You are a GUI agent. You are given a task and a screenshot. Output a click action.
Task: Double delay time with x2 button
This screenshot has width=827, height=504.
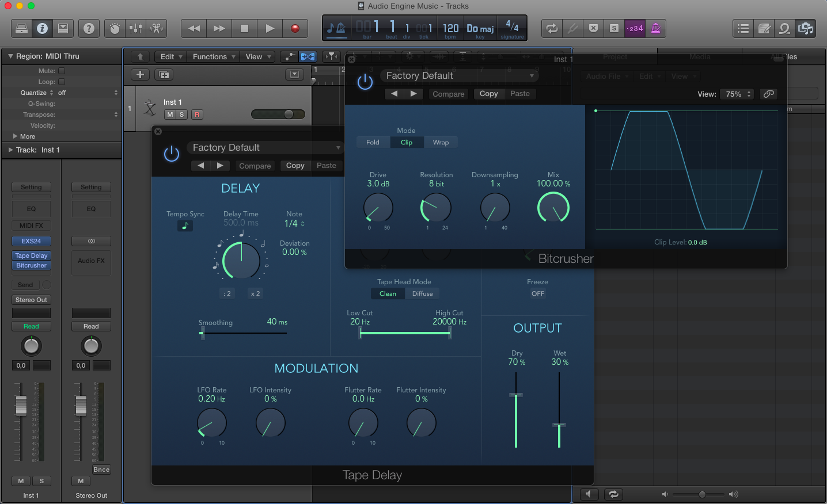point(255,293)
